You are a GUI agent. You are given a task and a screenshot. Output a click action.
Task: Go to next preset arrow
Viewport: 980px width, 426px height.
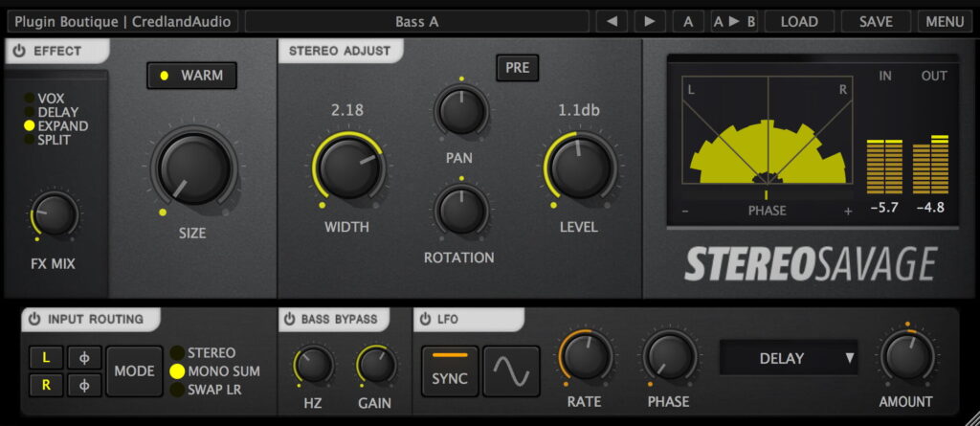pyautogui.click(x=650, y=21)
